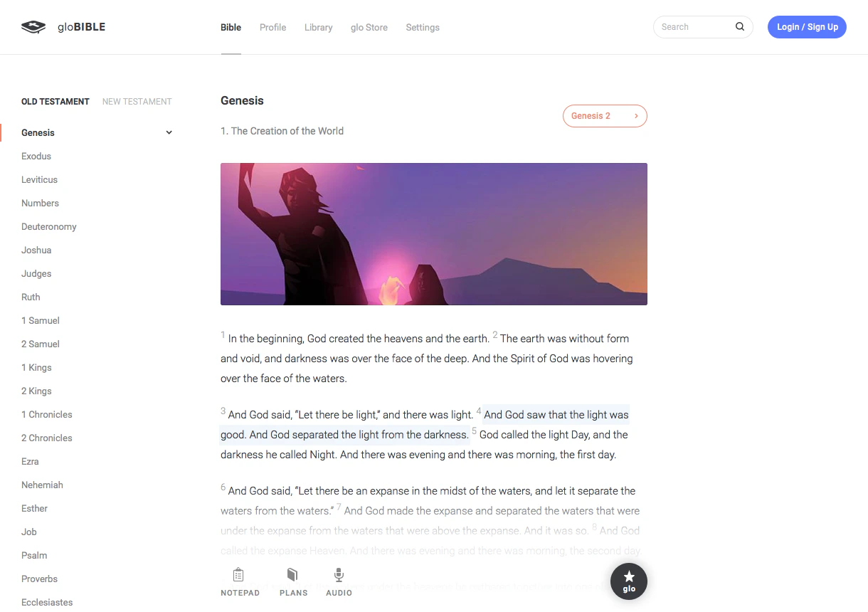This screenshot has height=612, width=868.
Task: Click the search magnifier icon
Action: (740, 27)
